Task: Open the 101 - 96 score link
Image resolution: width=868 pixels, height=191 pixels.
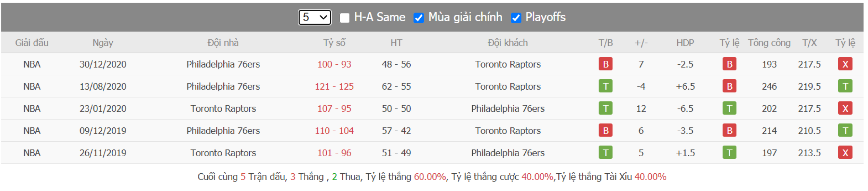Action: (334, 153)
